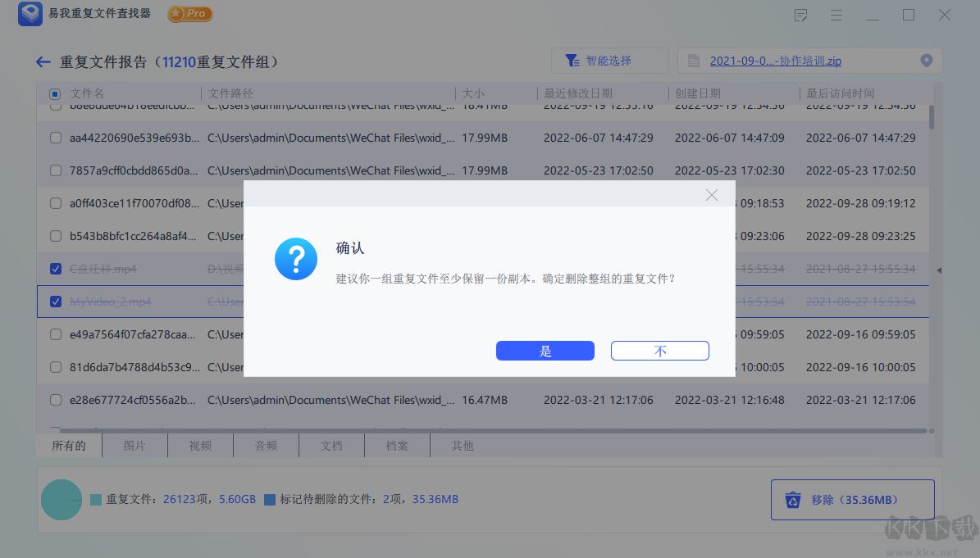
Task: Click the date 2022-06-07 14:47:09
Action: click(729, 138)
